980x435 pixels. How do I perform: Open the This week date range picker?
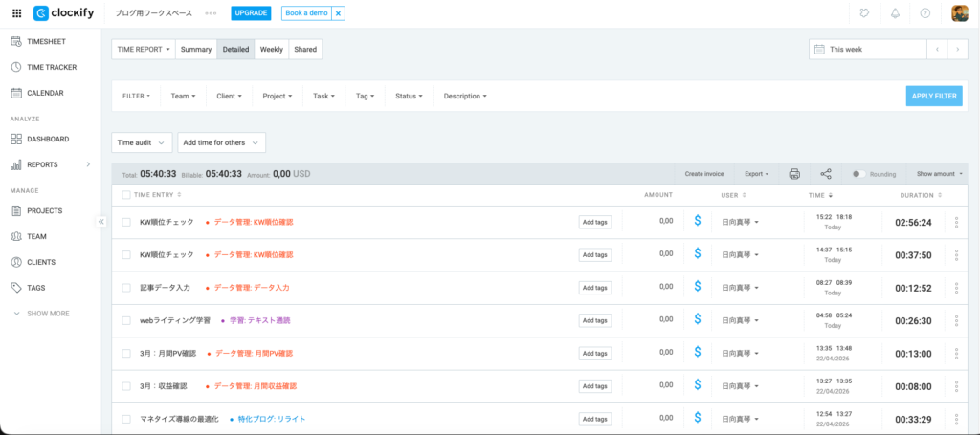pos(867,49)
